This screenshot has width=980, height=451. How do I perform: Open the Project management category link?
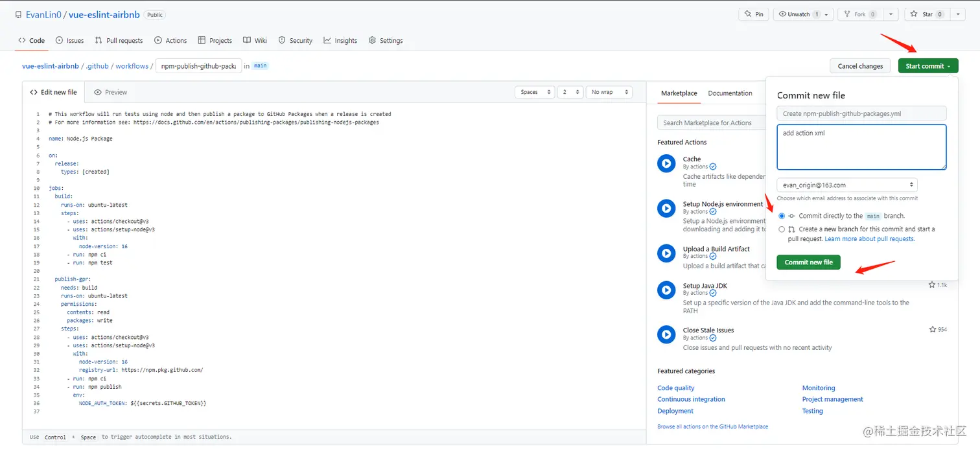coord(832,399)
